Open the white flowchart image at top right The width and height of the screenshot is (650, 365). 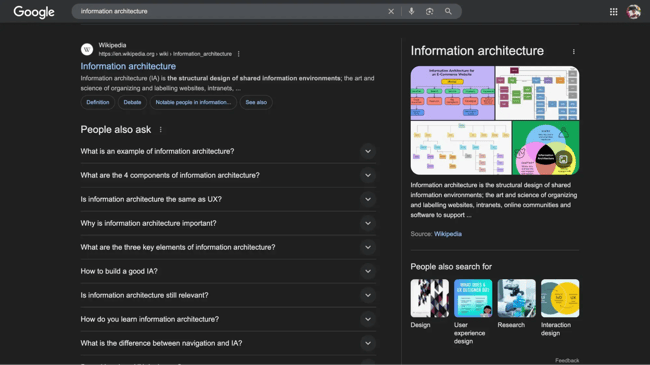tap(537, 93)
